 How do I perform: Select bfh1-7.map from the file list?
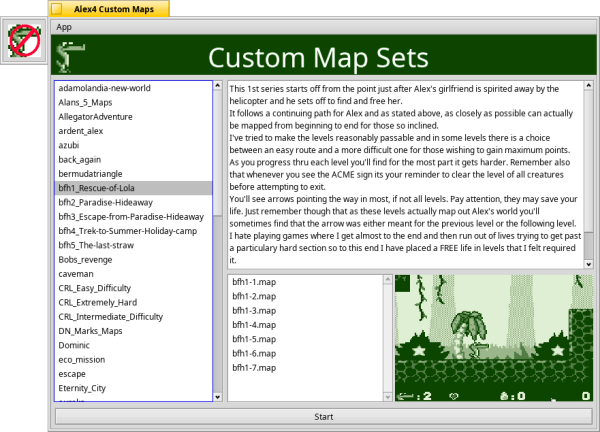(254, 368)
